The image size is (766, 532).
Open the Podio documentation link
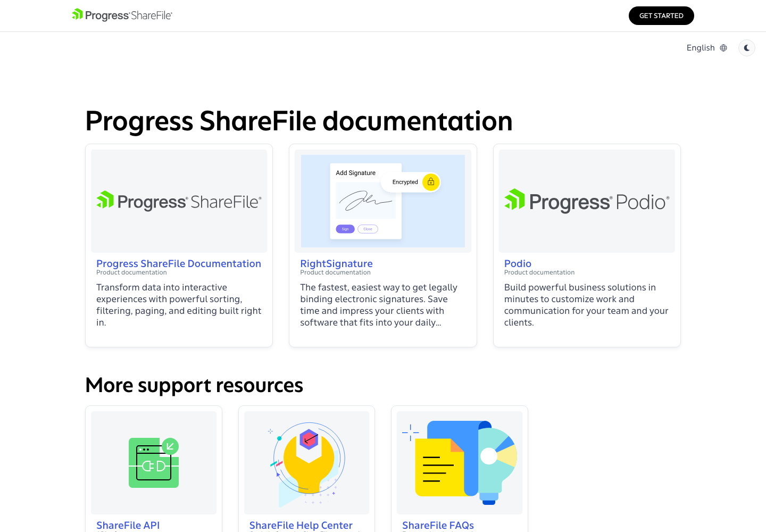click(x=518, y=263)
